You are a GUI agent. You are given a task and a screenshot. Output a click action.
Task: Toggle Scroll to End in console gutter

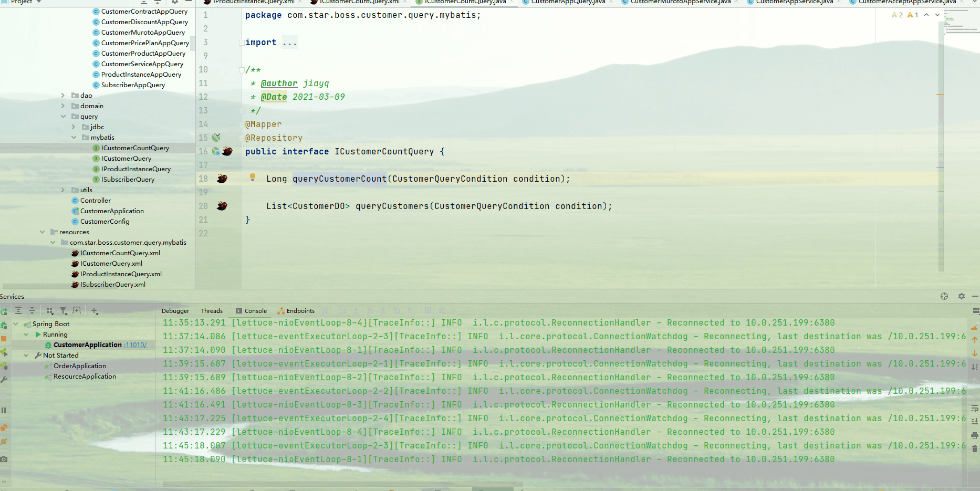[975, 421]
